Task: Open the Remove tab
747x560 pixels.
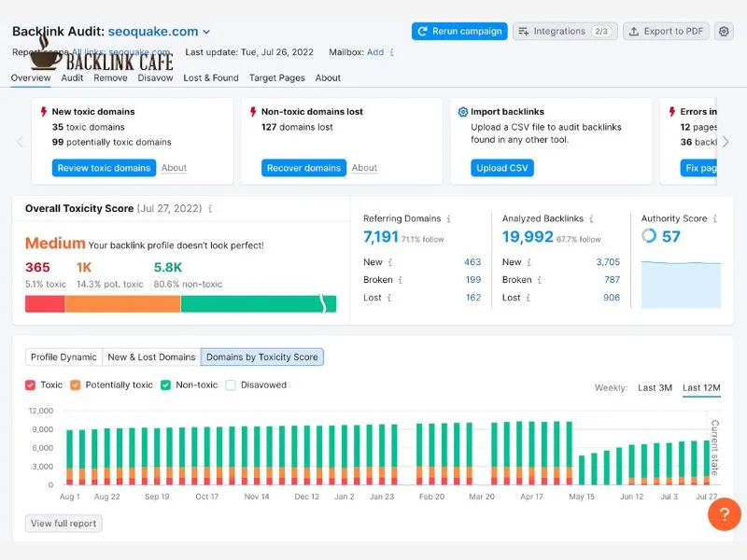Action: [x=110, y=77]
